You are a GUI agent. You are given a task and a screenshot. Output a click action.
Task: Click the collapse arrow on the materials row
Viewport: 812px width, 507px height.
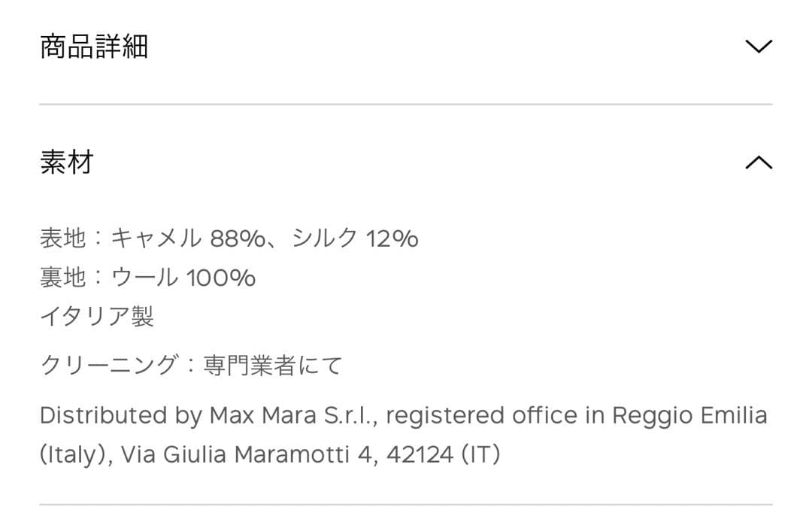pos(759,162)
